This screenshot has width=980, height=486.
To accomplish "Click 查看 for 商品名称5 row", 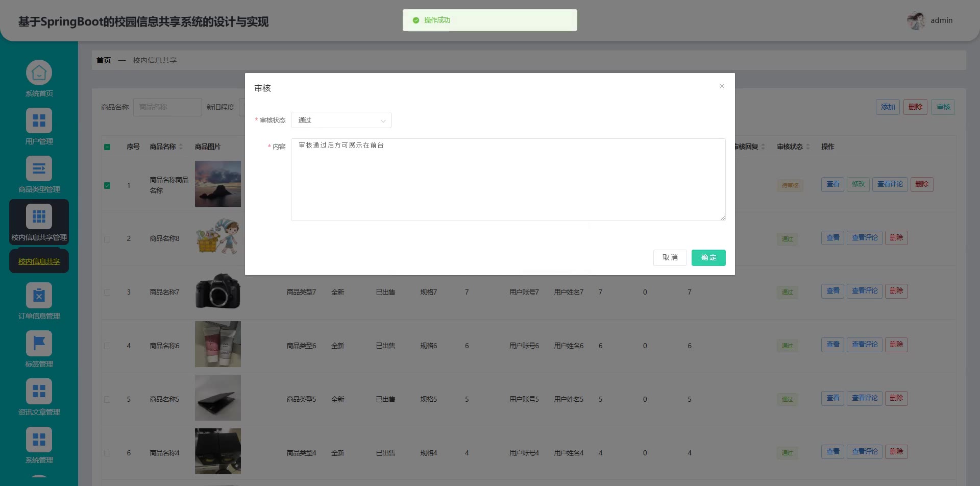I will 832,398.
